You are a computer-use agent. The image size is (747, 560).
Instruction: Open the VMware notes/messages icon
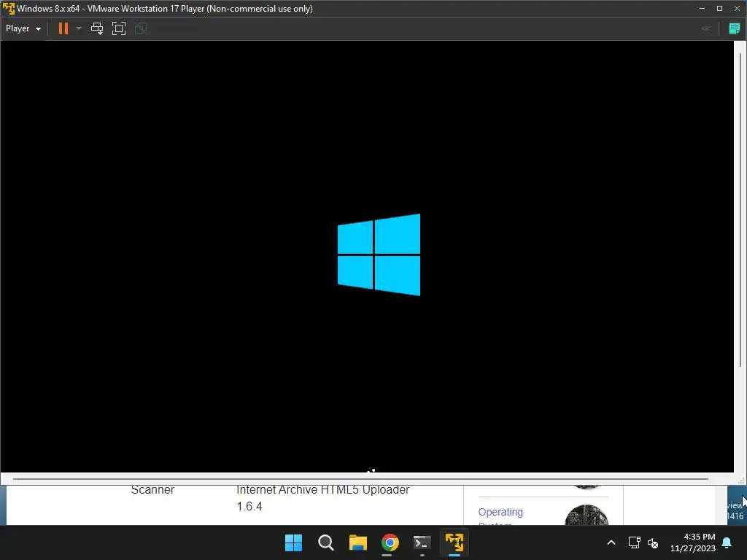point(734,28)
